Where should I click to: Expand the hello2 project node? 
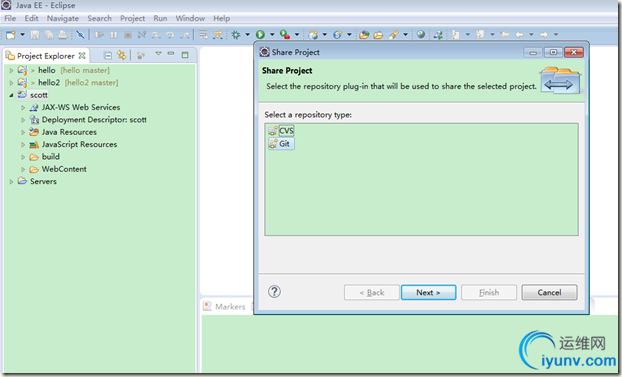coord(11,83)
